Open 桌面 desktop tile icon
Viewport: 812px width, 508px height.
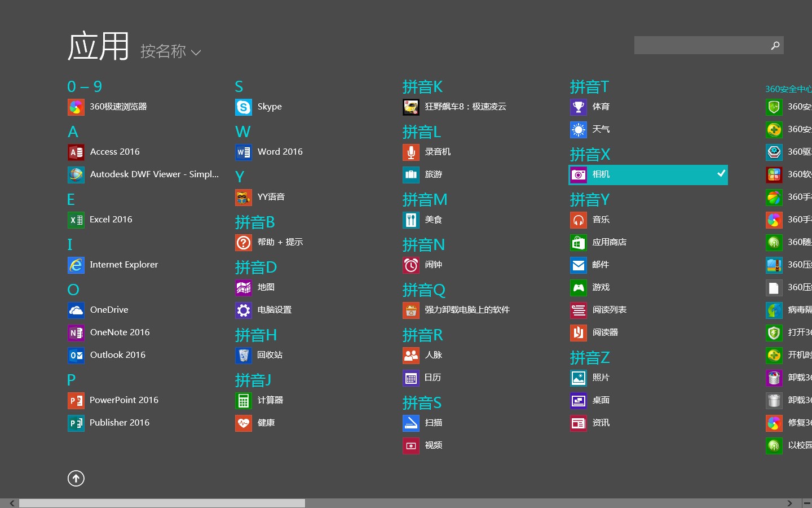[x=579, y=400]
